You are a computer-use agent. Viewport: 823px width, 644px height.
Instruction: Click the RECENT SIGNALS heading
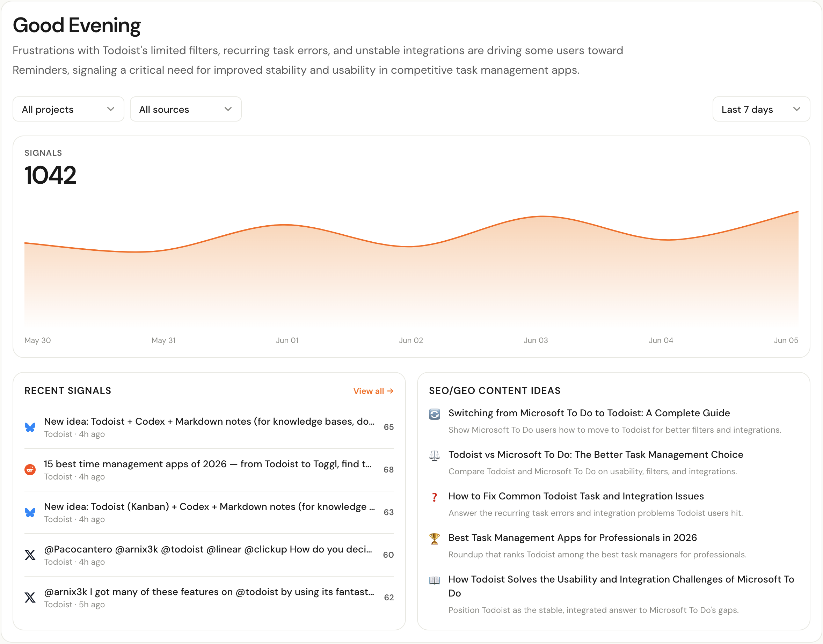pos(68,390)
